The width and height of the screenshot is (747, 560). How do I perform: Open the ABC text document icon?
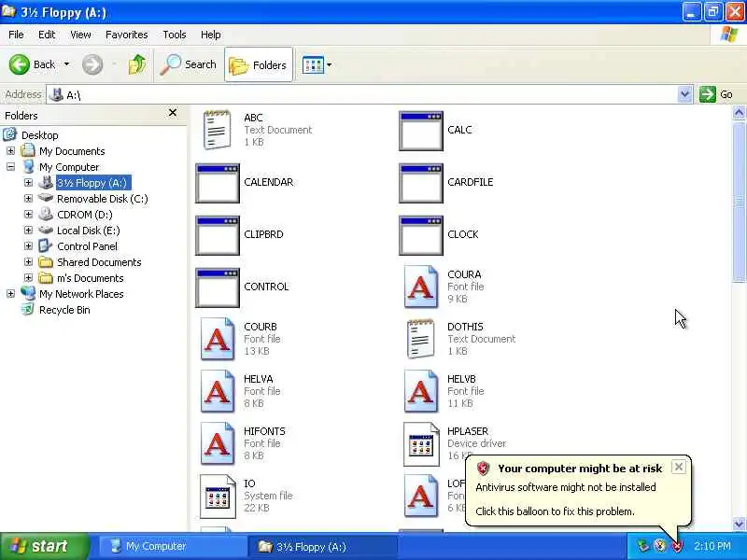(217, 130)
